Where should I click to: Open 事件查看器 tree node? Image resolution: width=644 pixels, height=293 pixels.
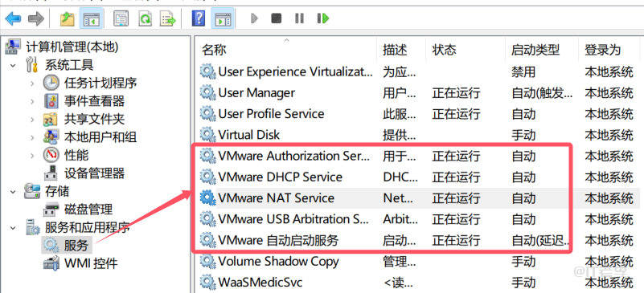[94, 101]
